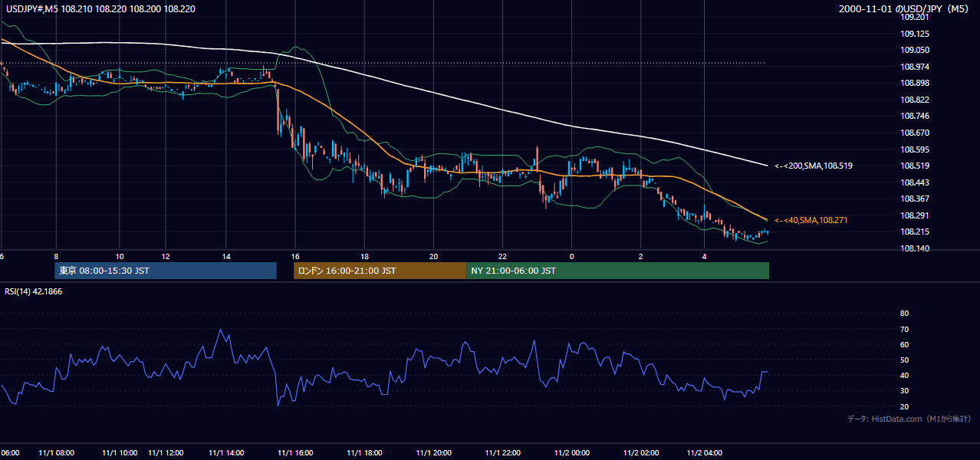Image resolution: width=980 pixels, height=460 pixels.
Task: Click price axis value 108.974
Action: pos(914,67)
